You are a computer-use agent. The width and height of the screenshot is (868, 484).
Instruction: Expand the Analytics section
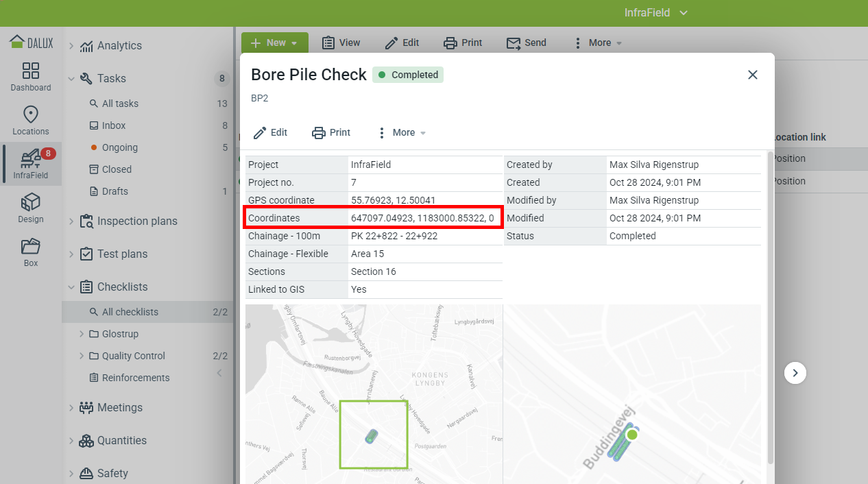click(71, 46)
